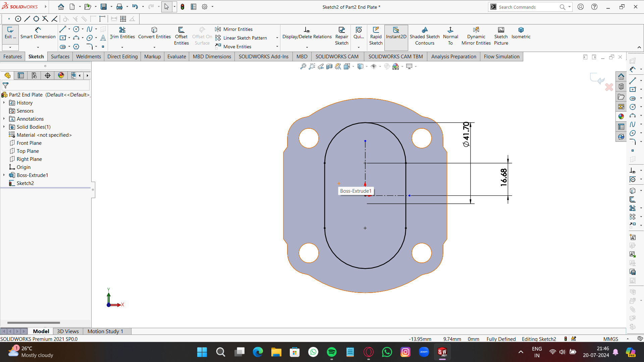Open the Windows Start menu

tap(202, 352)
